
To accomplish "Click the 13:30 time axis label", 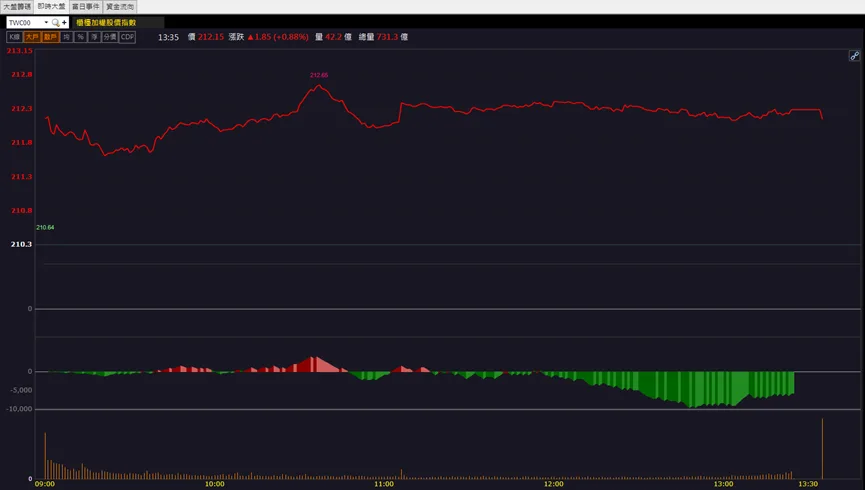I will (x=808, y=484).
